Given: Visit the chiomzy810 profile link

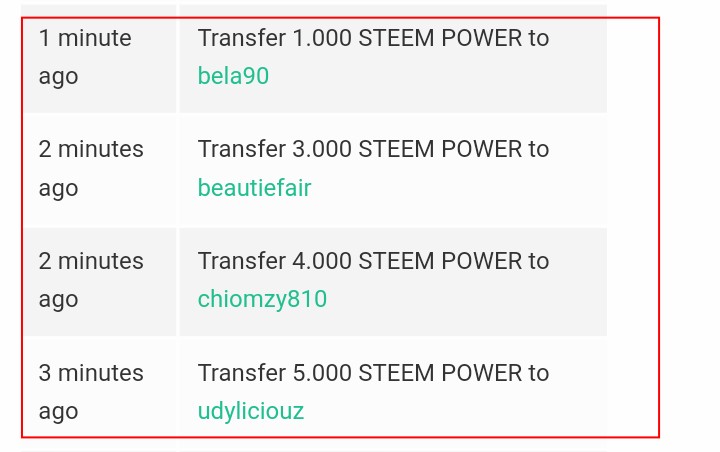Looking at the screenshot, I should coord(262,299).
